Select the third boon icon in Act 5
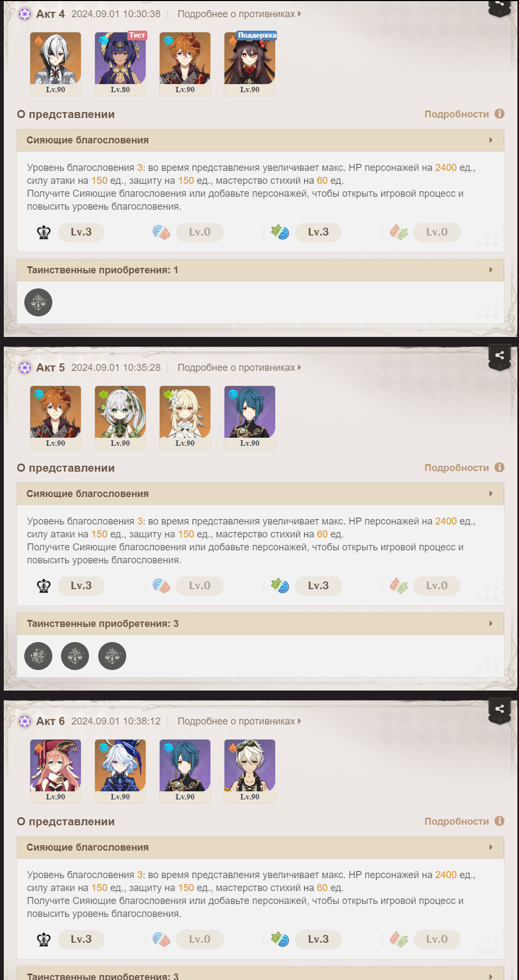 pos(112,656)
